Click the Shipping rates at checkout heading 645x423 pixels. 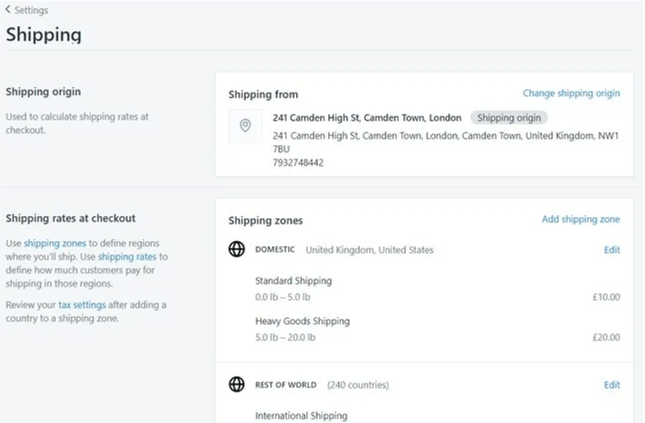(70, 218)
